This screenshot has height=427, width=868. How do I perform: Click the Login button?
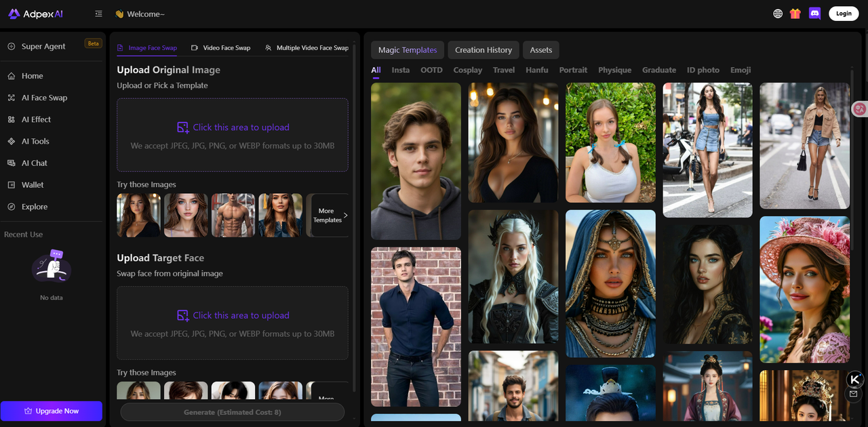[x=844, y=14]
